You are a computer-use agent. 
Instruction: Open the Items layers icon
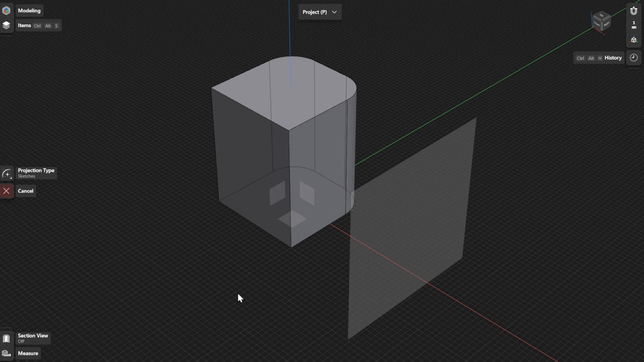click(x=6, y=25)
